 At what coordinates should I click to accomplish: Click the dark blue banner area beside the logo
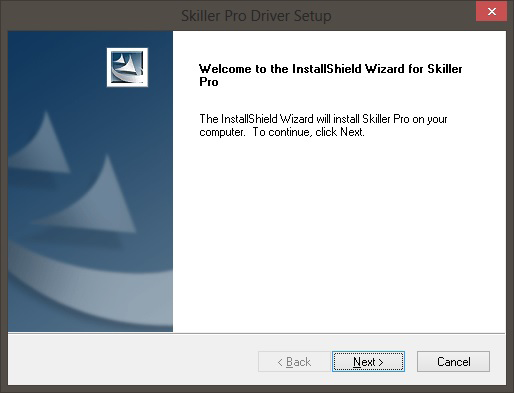(57, 67)
